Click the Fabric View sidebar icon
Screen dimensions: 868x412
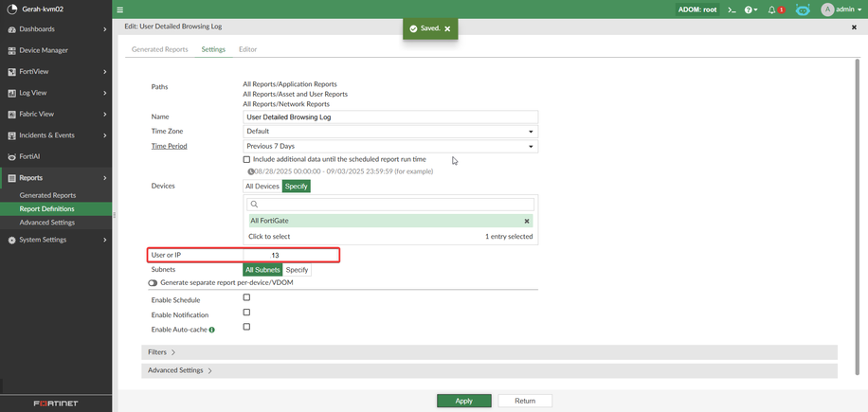pos(11,115)
